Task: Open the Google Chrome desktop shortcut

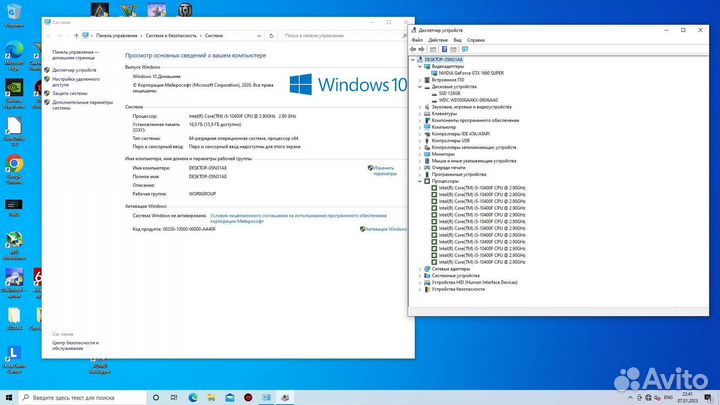Action: [x=14, y=169]
